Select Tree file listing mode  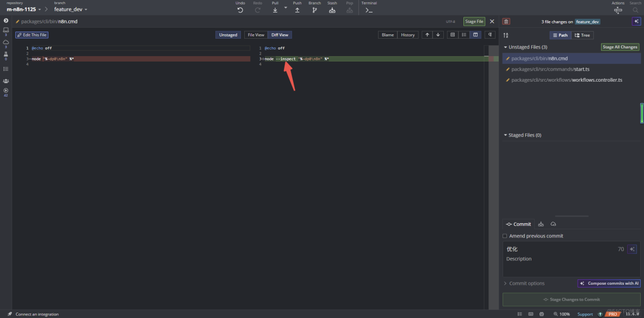[583, 35]
